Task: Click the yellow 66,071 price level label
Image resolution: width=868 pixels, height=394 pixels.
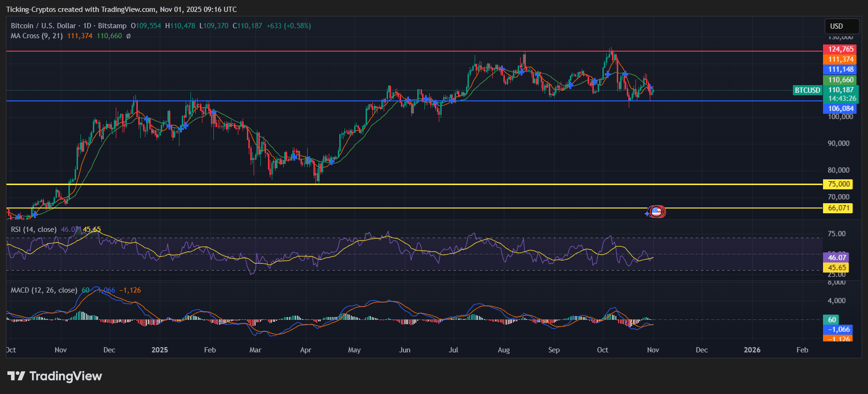Action: pos(839,208)
